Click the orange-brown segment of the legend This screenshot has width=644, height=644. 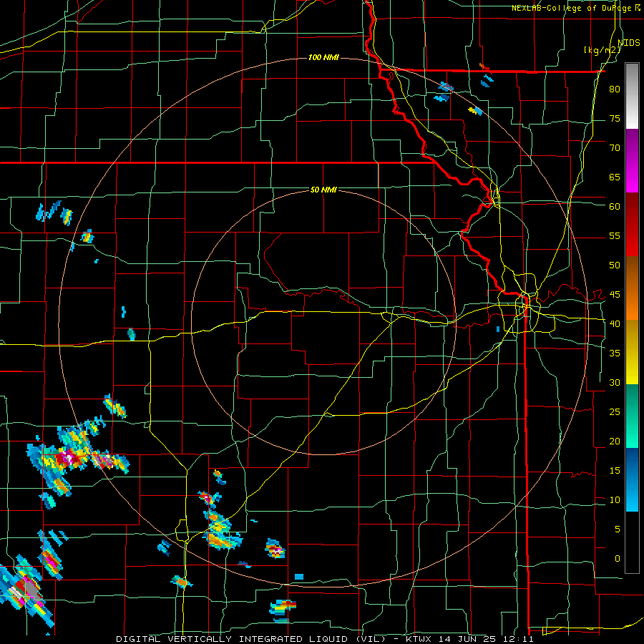pos(632,288)
